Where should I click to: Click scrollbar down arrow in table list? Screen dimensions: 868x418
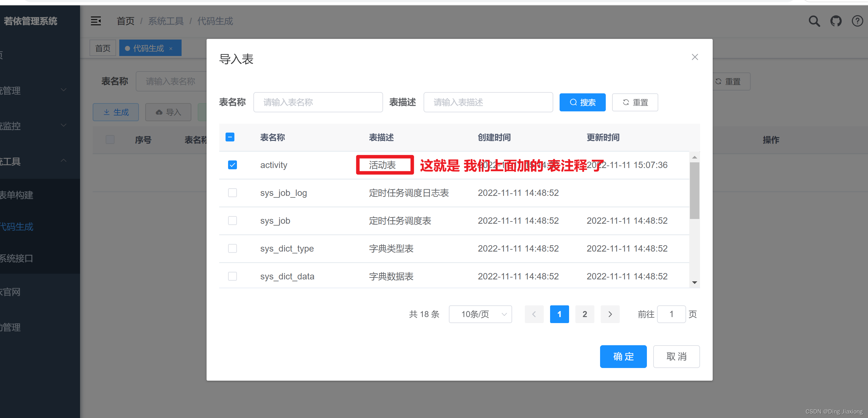coord(694,283)
